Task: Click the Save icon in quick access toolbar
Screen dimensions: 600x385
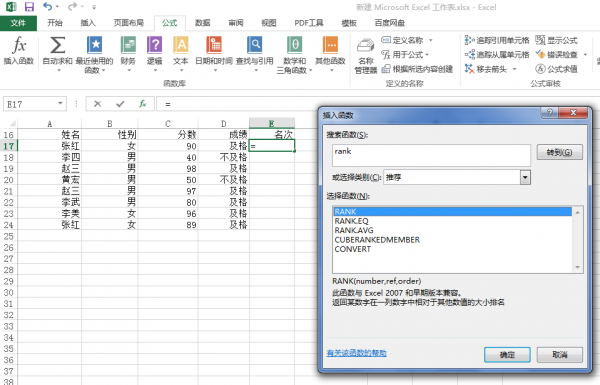Action: pos(29,7)
